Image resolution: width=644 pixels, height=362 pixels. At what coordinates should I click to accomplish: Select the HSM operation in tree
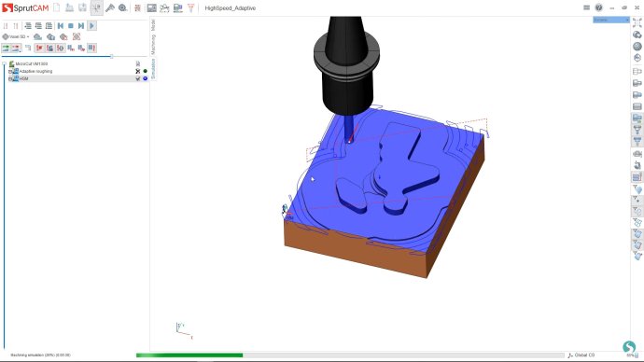click(x=24, y=78)
